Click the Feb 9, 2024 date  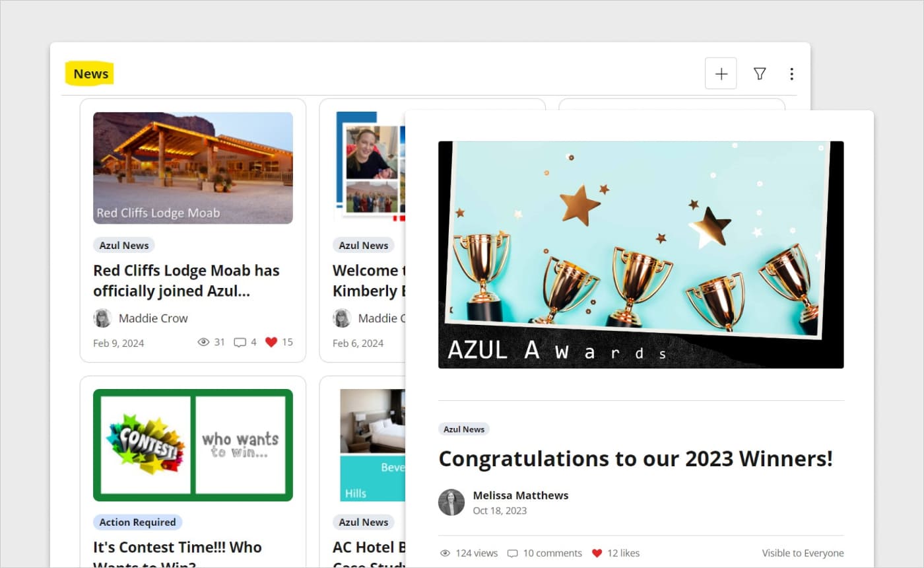[119, 343]
